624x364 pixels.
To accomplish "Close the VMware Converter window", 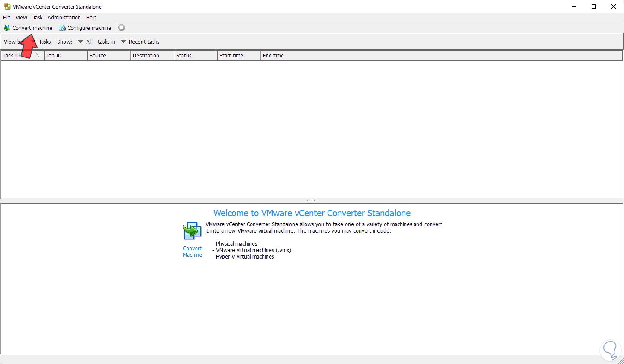I will (614, 6).
